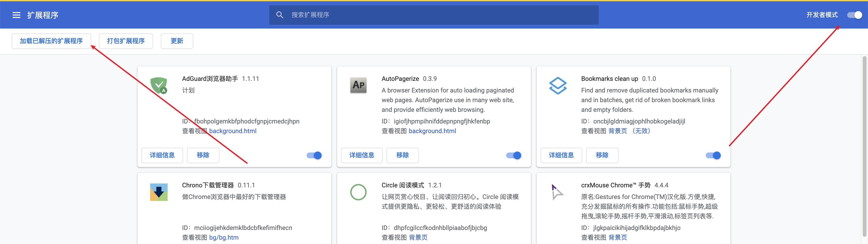Select AdGuard浏览器助手 extension name
The width and height of the screenshot is (868, 244).
(210, 79)
